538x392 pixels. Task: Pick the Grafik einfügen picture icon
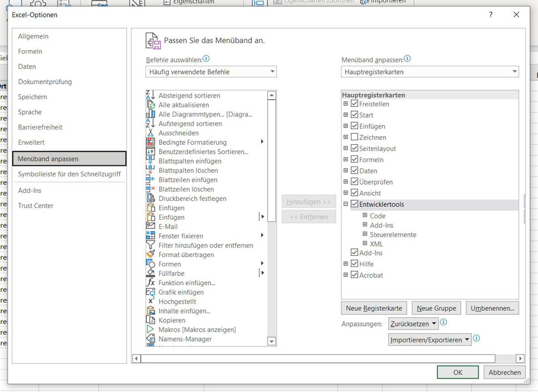tap(150, 292)
